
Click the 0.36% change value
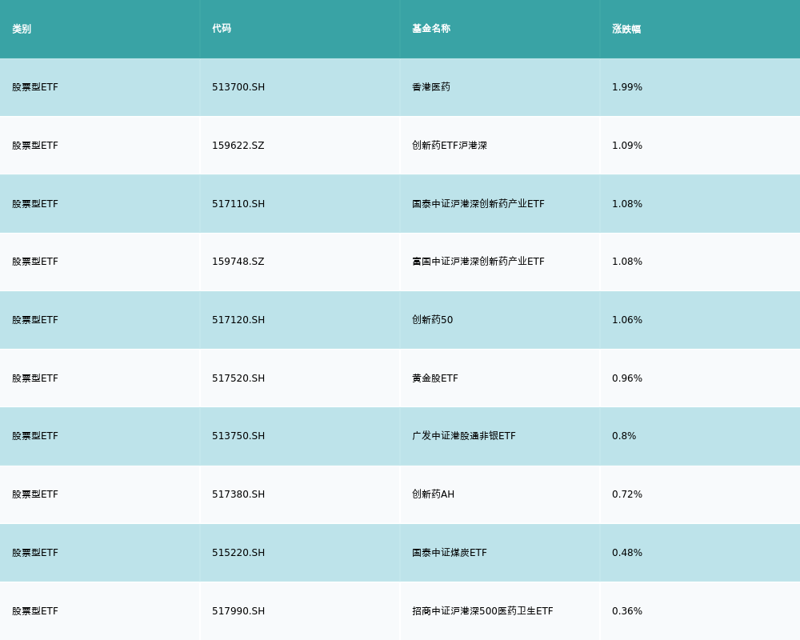click(x=627, y=611)
